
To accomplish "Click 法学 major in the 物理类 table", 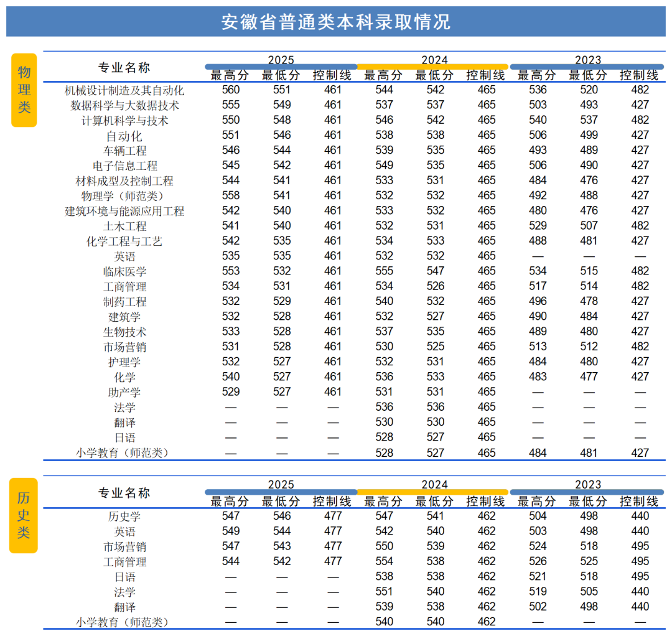I will (x=124, y=407).
